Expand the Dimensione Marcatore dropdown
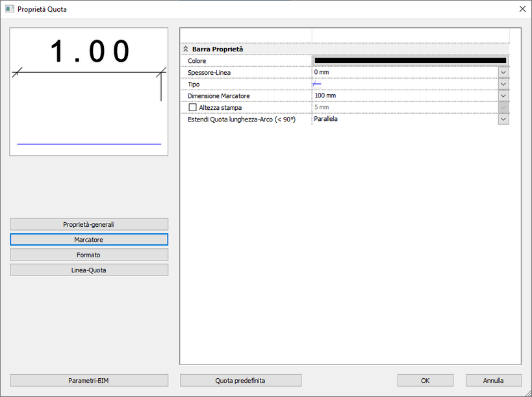 pyautogui.click(x=503, y=96)
